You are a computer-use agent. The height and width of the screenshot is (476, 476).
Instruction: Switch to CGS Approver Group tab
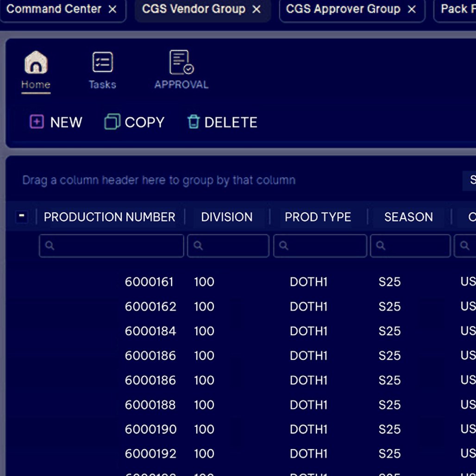(343, 9)
